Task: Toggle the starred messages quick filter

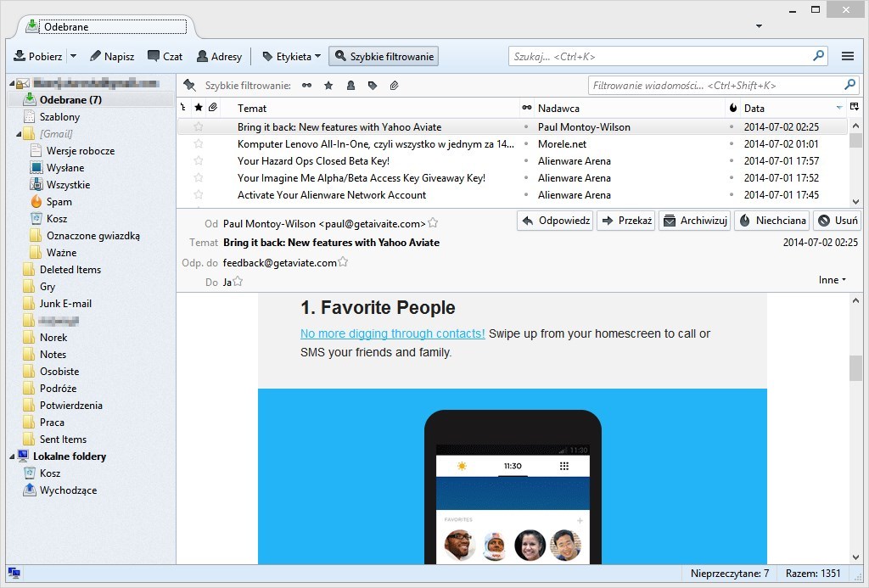Action: point(328,86)
